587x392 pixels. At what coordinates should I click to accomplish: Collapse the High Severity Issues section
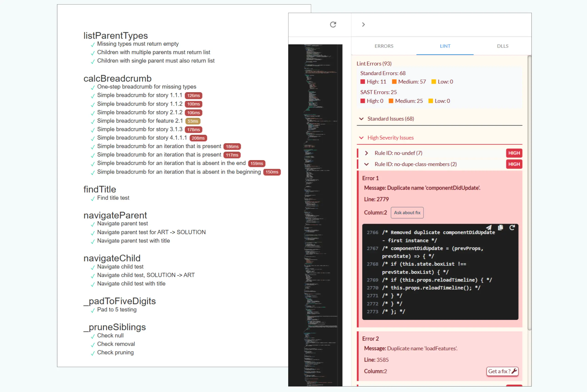click(361, 138)
